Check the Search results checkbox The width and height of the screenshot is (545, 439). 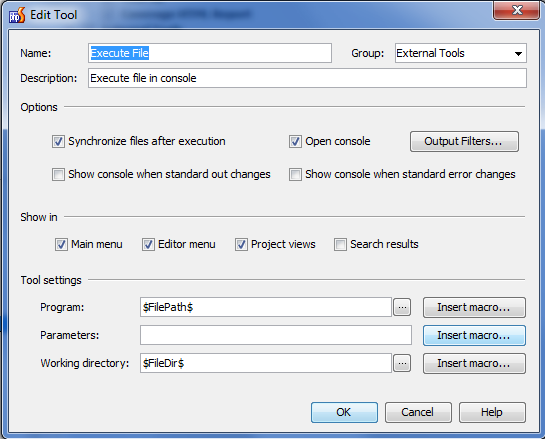tap(340, 244)
